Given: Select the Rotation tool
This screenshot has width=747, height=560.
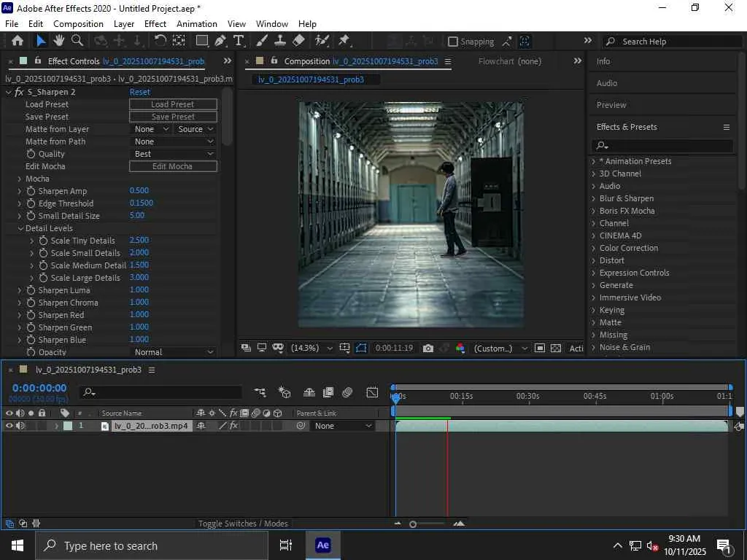Looking at the screenshot, I should [x=160, y=41].
